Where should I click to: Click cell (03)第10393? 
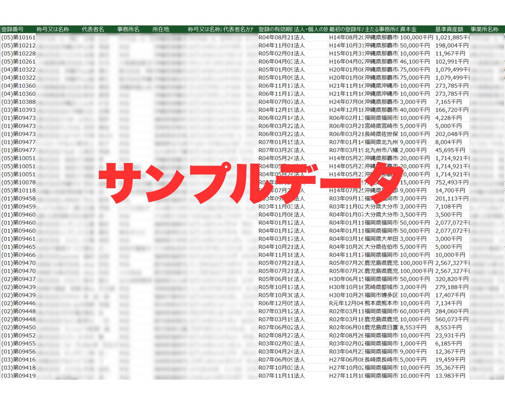[18, 110]
